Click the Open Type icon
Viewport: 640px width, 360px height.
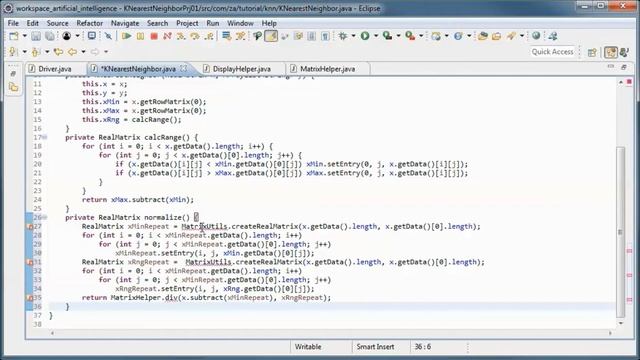(483, 36)
